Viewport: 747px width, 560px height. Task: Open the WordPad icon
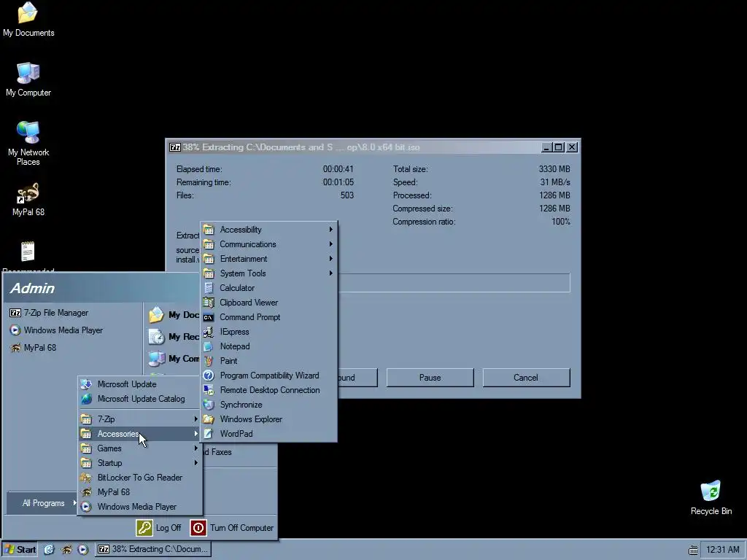tap(208, 434)
